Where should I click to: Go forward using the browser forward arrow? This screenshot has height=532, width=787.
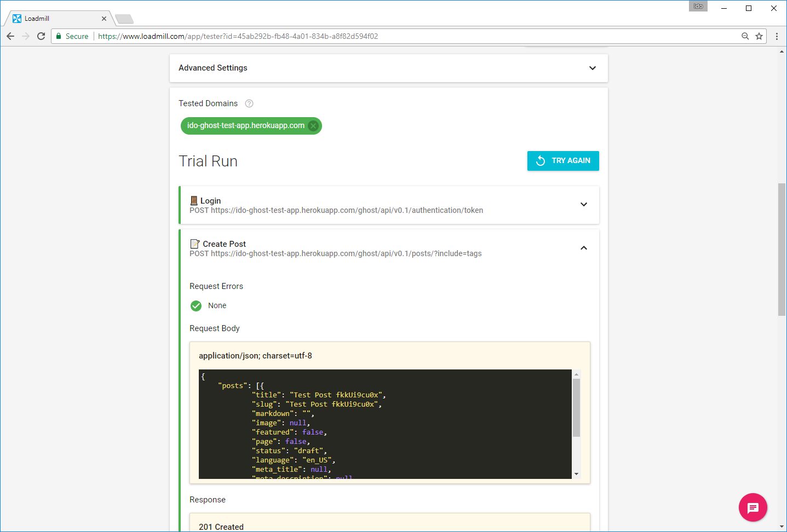click(26, 36)
